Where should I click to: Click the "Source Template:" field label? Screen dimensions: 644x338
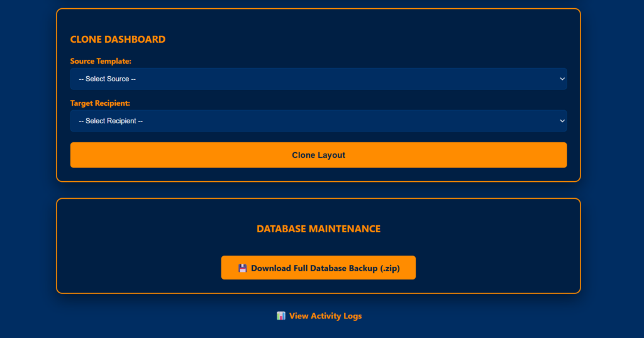tap(101, 61)
